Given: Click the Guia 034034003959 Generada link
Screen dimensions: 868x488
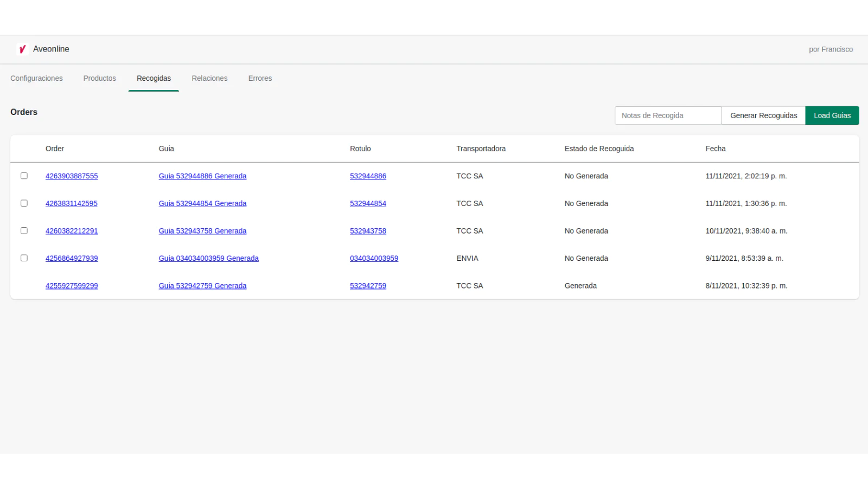Looking at the screenshot, I should 208,259.
